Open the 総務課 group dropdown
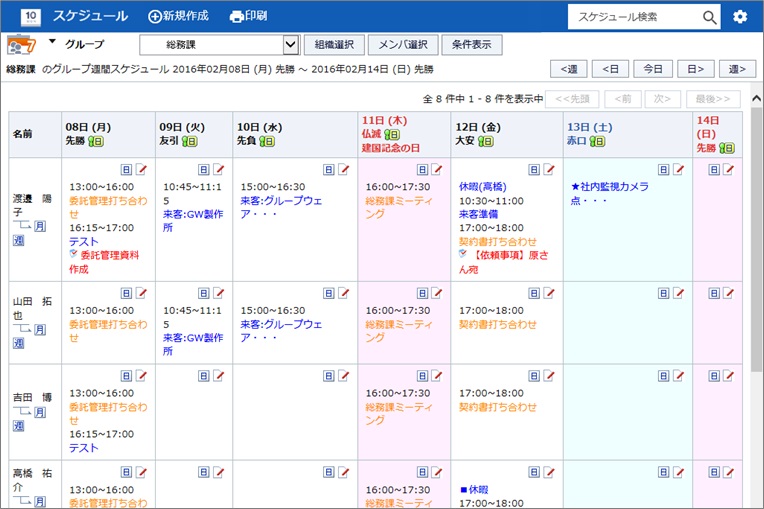The width and height of the screenshot is (764, 509). [218, 45]
